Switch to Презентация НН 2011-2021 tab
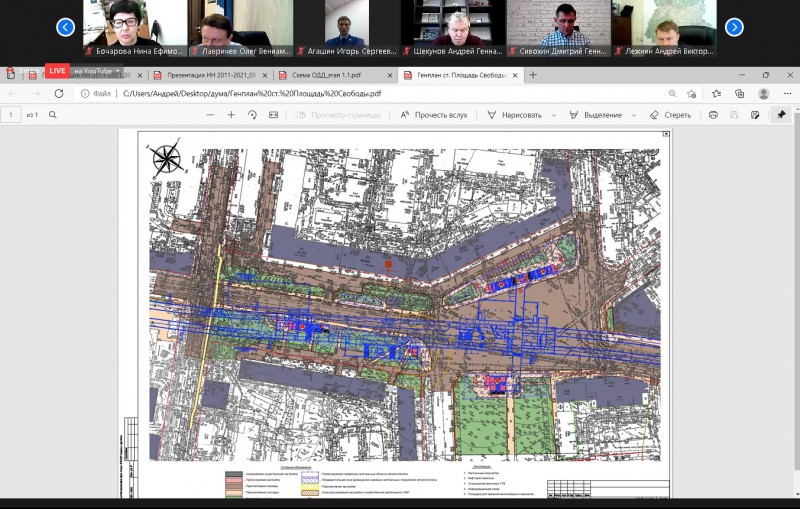 [x=205, y=74]
